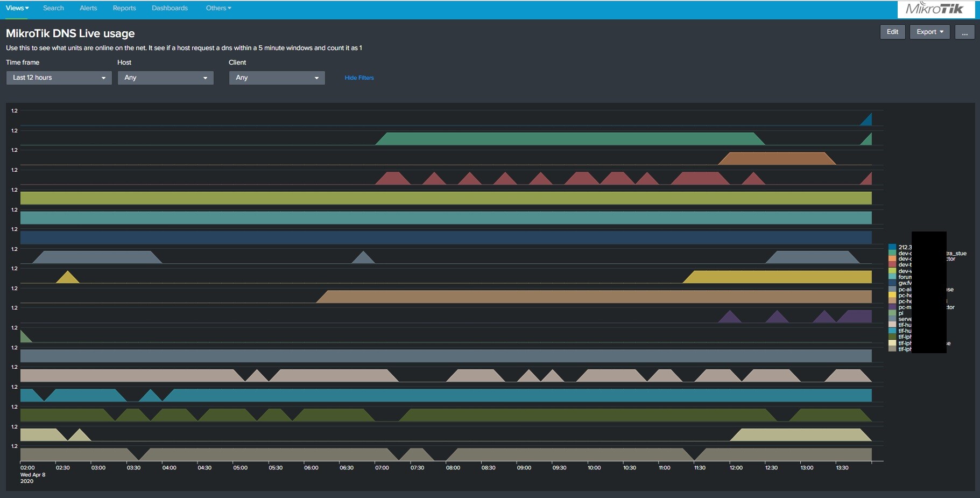Click the blue triangle at chart top right

click(x=866, y=120)
